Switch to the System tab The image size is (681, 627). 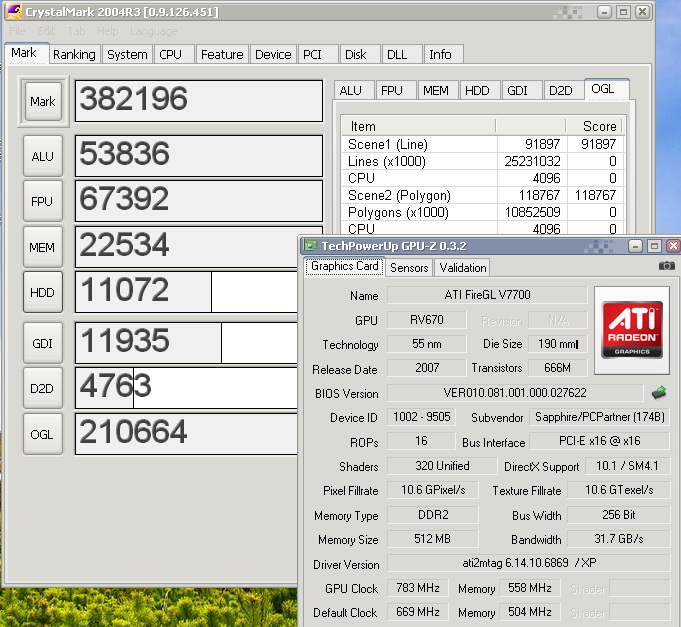127,54
